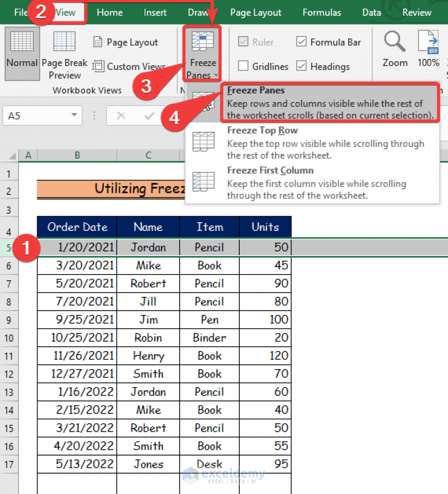Open the Insert ribbon tab

tap(155, 12)
